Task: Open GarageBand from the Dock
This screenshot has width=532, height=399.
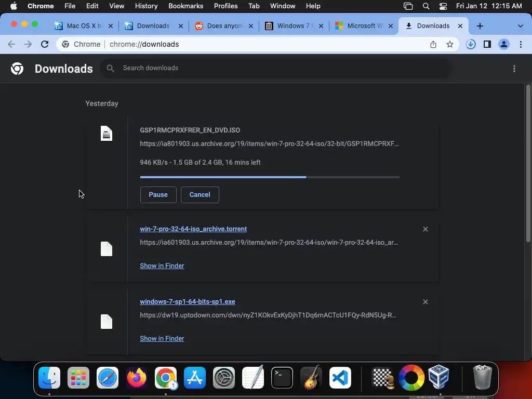Action: point(311,377)
